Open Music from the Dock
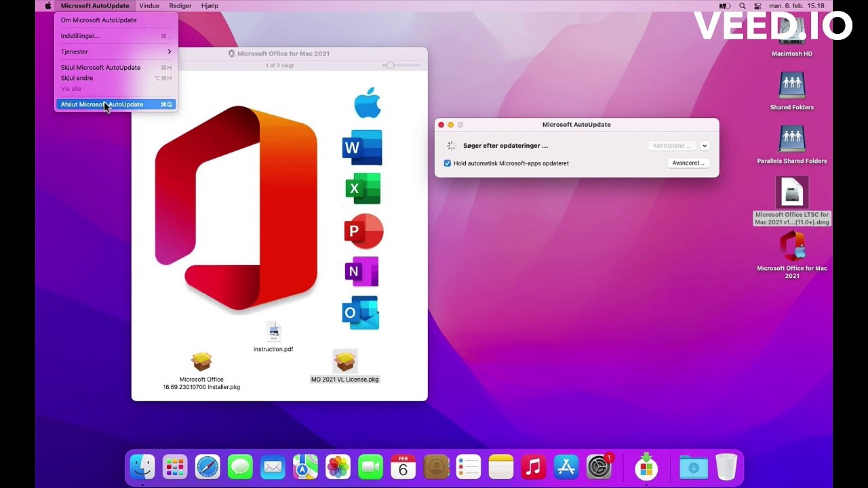 pos(534,467)
